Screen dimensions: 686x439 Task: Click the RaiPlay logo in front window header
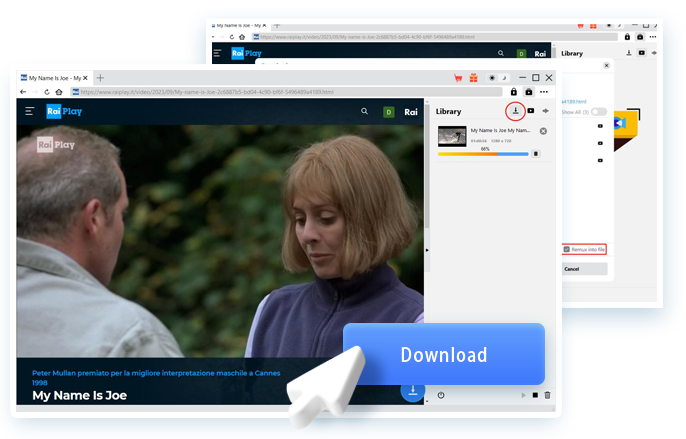click(x=64, y=111)
